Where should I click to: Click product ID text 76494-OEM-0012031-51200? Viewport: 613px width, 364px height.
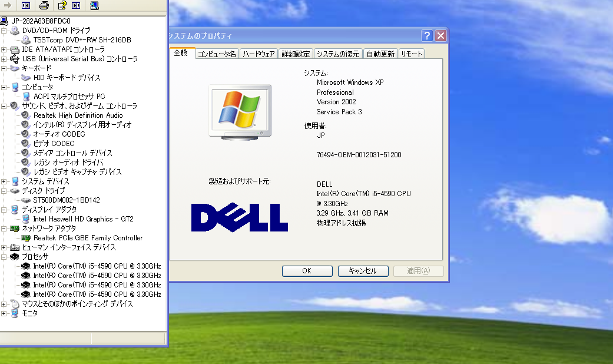click(359, 155)
